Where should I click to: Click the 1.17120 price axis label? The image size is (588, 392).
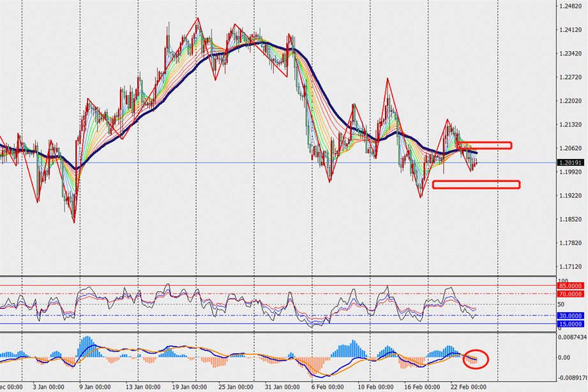tap(570, 266)
